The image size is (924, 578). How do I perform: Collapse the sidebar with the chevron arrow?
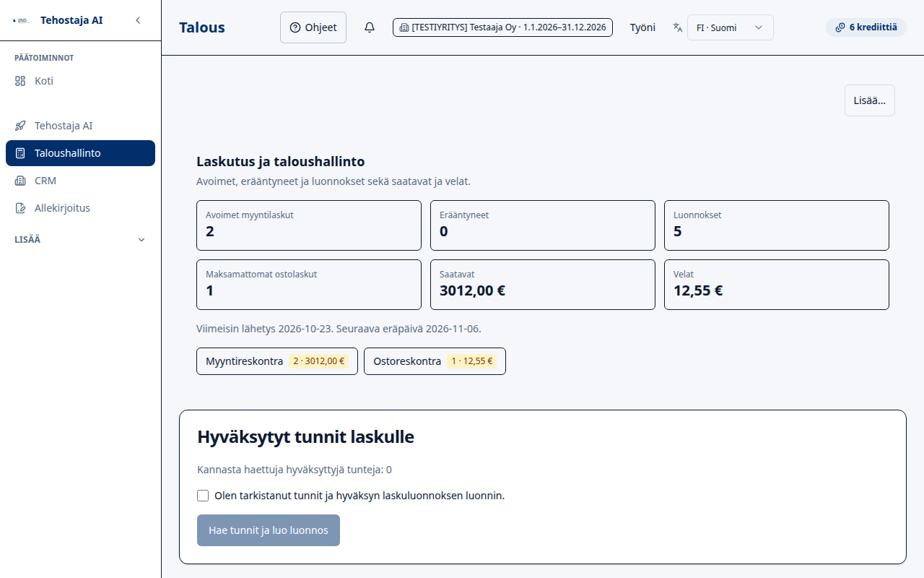click(138, 20)
